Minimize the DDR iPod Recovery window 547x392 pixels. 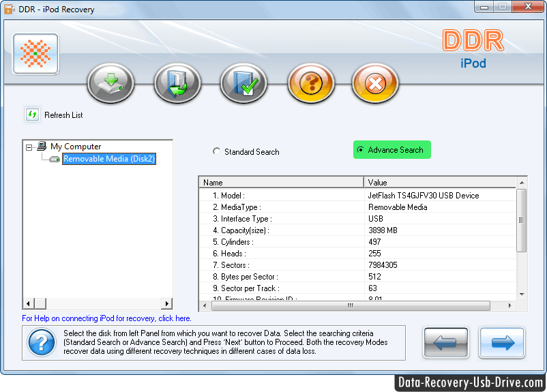pyautogui.click(x=484, y=7)
